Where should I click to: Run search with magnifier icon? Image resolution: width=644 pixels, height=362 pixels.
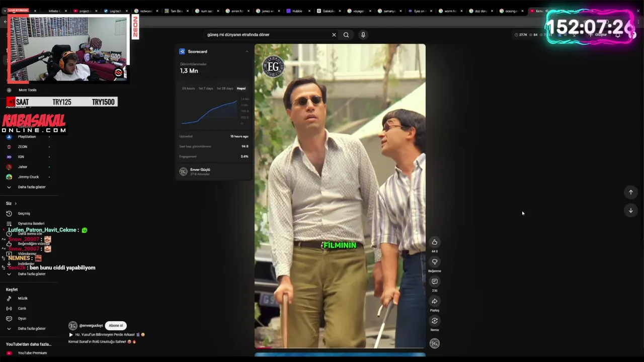(346, 35)
